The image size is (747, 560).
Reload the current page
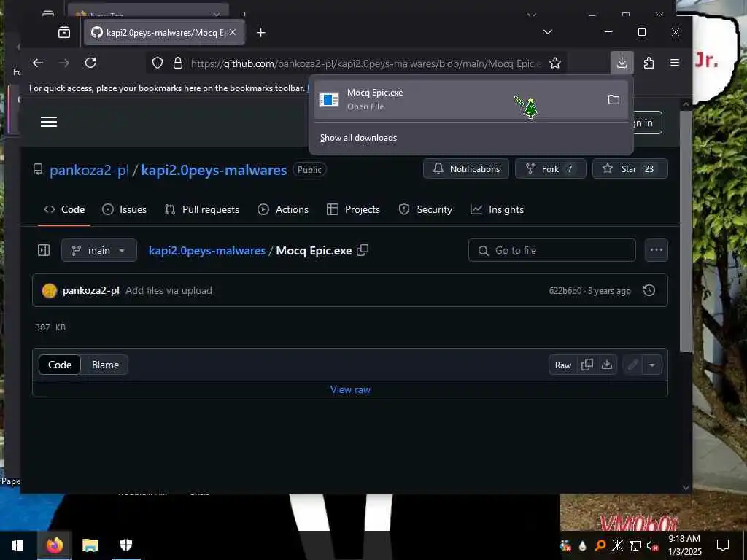click(x=90, y=63)
